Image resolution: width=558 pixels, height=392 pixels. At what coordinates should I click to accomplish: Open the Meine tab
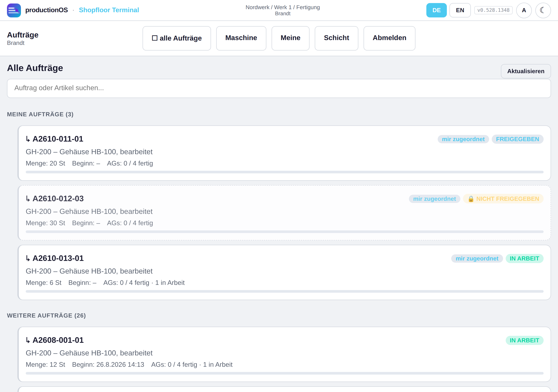(x=290, y=38)
